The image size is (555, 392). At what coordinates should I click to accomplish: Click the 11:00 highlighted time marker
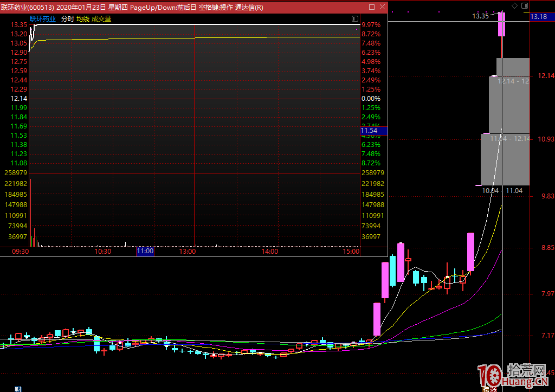tap(145, 252)
